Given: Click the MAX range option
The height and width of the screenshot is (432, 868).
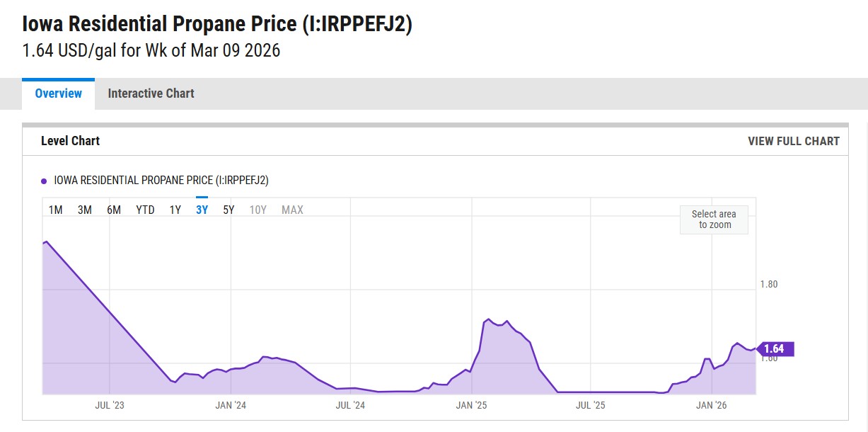Looking at the screenshot, I should point(292,210).
